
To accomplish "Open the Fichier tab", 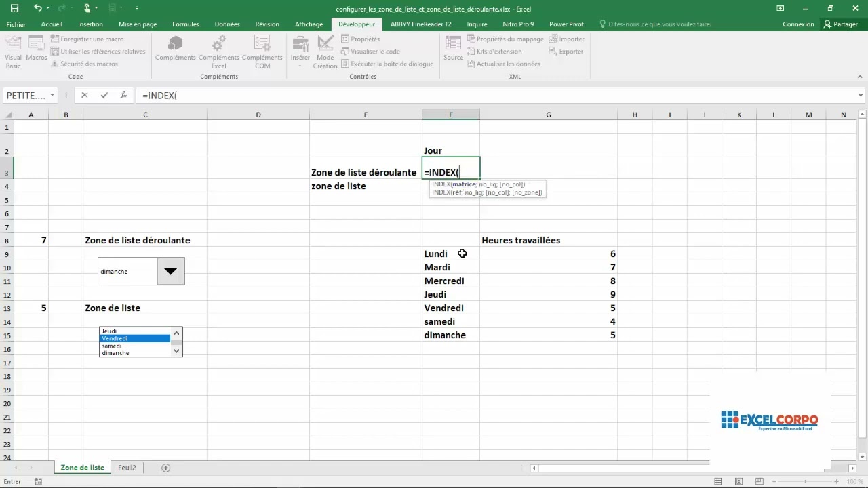I will tap(16, 24).
